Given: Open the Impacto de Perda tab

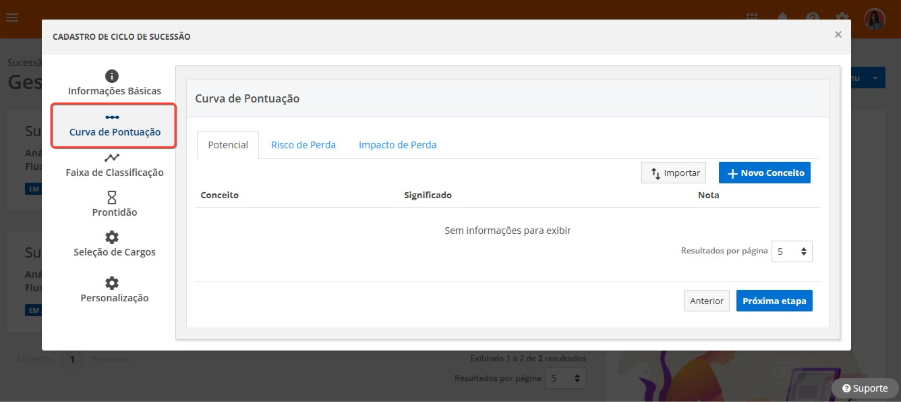Looking at the screenshot, I should tap(398, 145).
